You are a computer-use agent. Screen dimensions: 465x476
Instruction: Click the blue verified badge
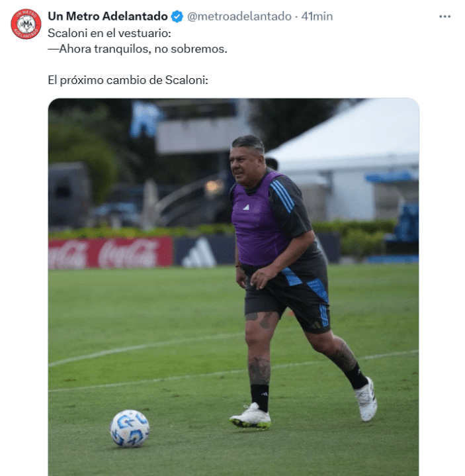click(x=177, y=17)
